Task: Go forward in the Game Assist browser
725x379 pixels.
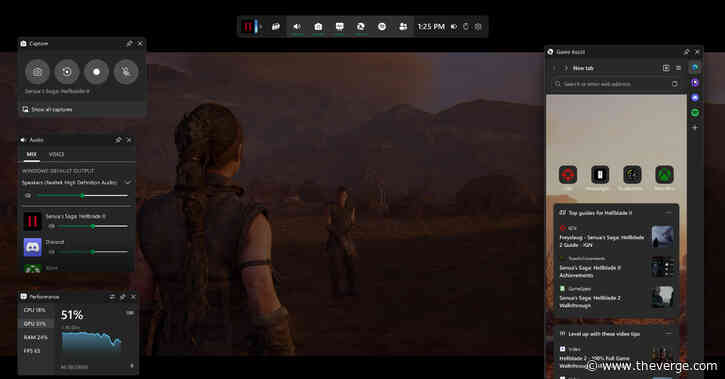Action: pos(565,68)
